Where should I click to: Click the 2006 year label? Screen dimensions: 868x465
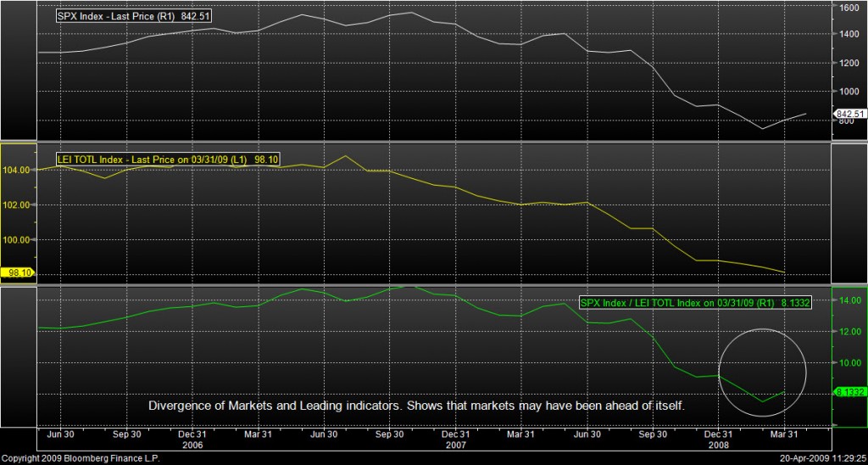click(x=193, y=445)
